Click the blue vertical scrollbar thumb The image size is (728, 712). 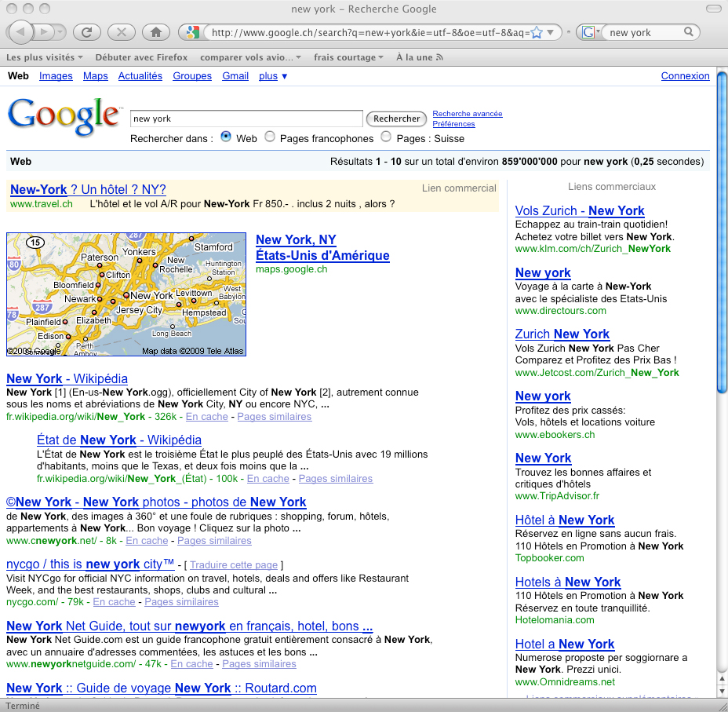722,232
